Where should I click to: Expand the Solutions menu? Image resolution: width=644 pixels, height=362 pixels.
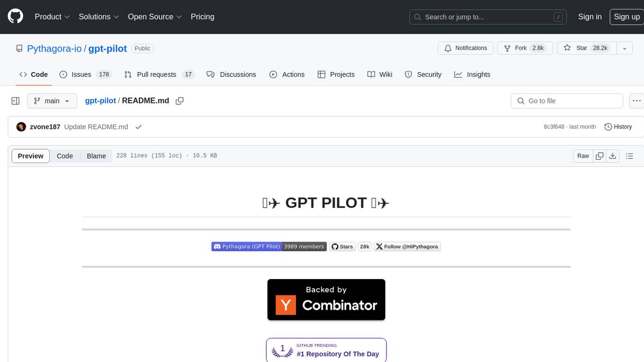click(98, 17)
